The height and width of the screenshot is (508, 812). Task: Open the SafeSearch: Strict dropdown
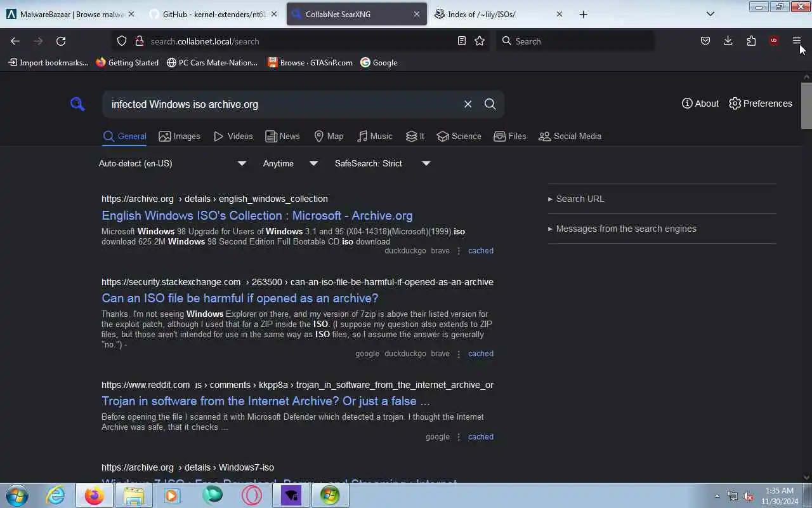point(383,163)
